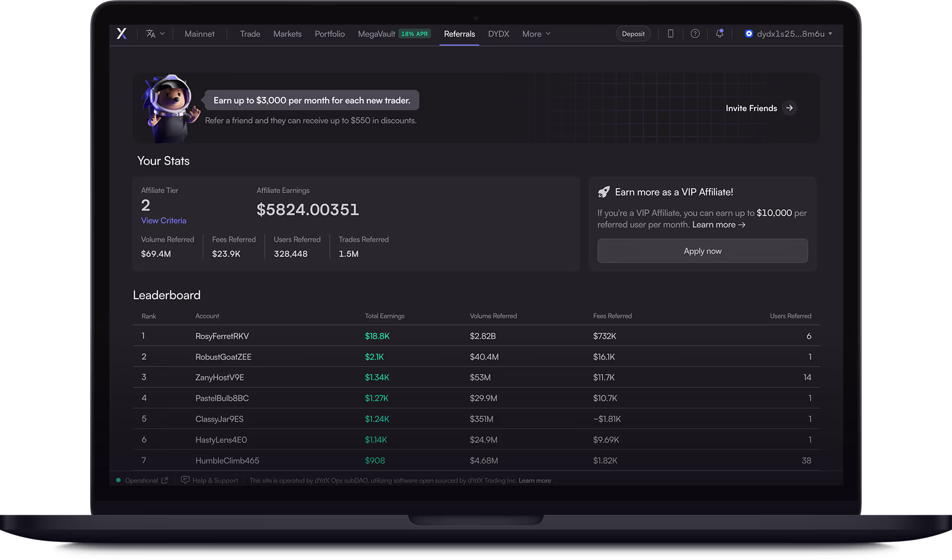Click the PastelBulb8BC account
This screenshot has width=952, height=560.
(x=222, y=398)
